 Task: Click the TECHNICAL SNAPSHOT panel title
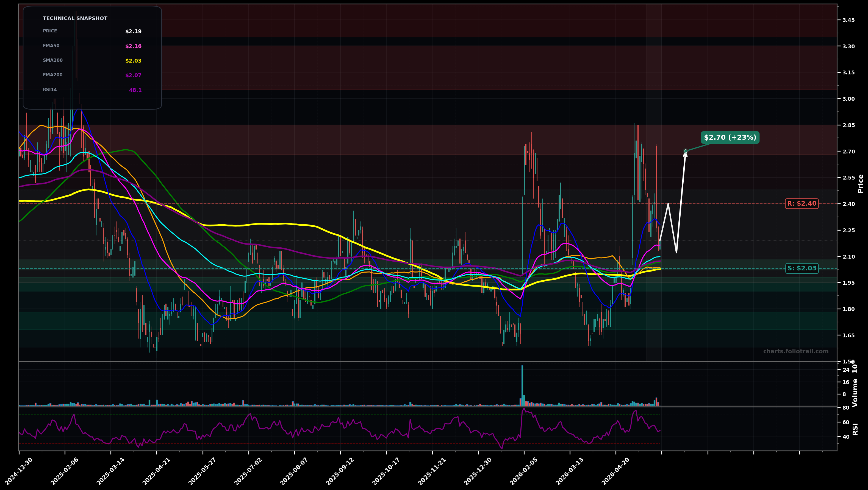(x=75, y=18)
